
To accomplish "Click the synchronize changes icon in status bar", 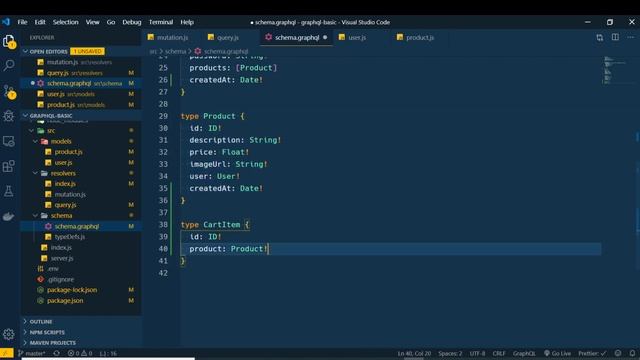I will pos(56,353).
